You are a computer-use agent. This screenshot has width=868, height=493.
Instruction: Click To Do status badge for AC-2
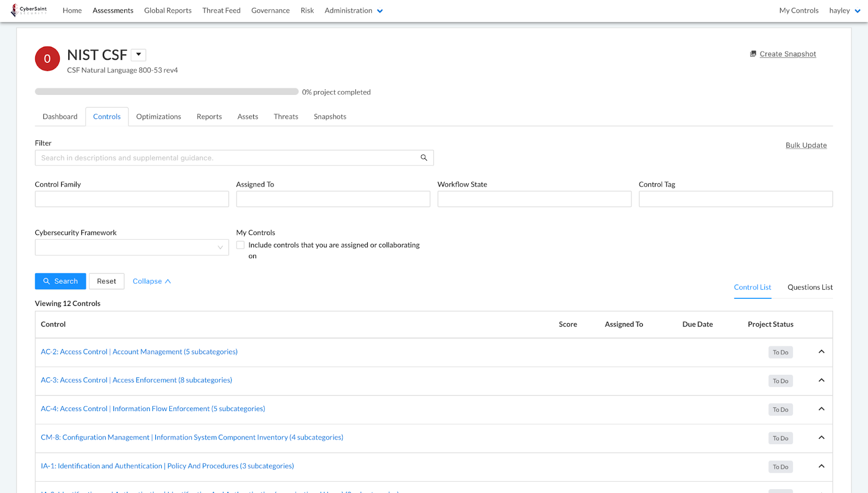781,353
